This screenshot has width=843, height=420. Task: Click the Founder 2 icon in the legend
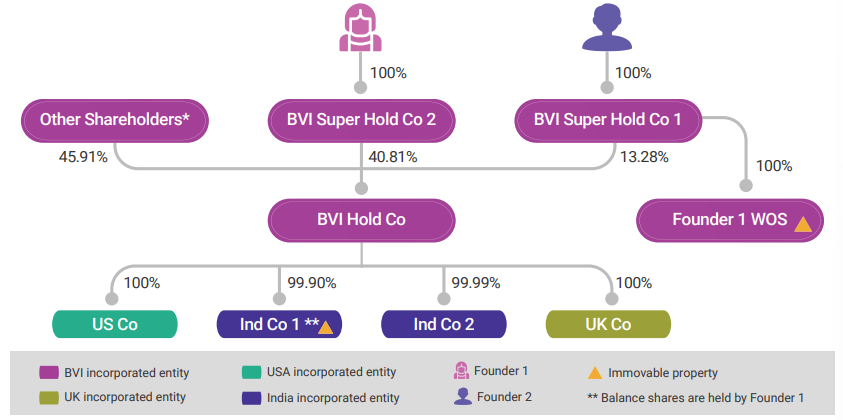[462, 396]
